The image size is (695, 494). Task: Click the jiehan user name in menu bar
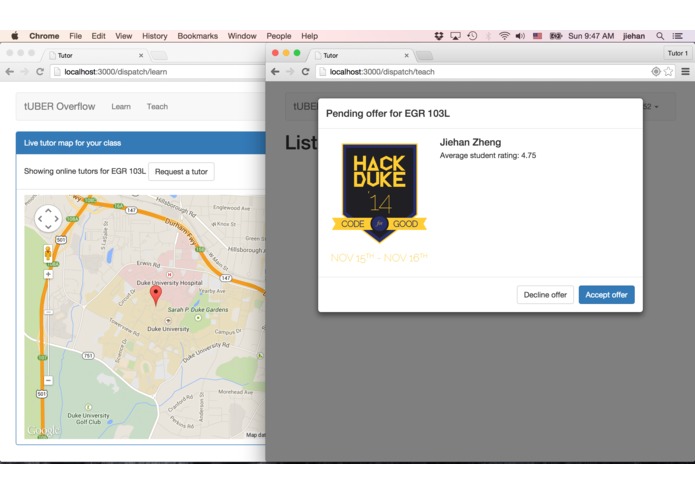634,36
